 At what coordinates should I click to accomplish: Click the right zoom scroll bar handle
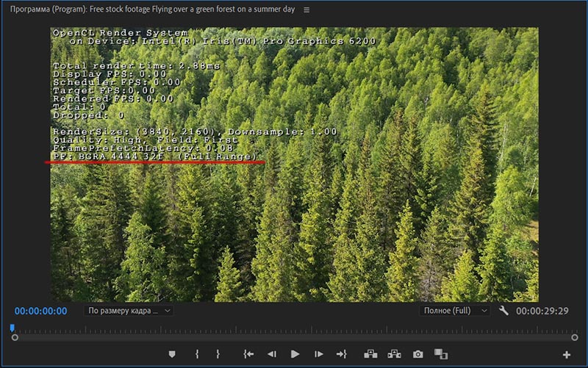(x=575, y=338)
